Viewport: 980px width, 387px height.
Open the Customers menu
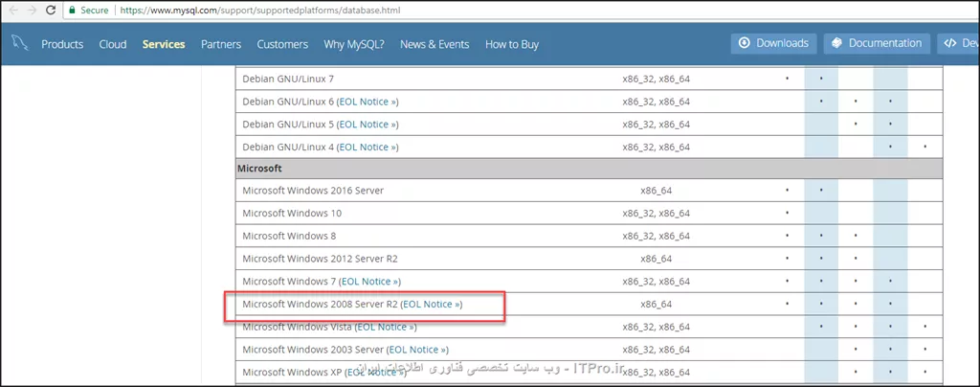point(282,44)
